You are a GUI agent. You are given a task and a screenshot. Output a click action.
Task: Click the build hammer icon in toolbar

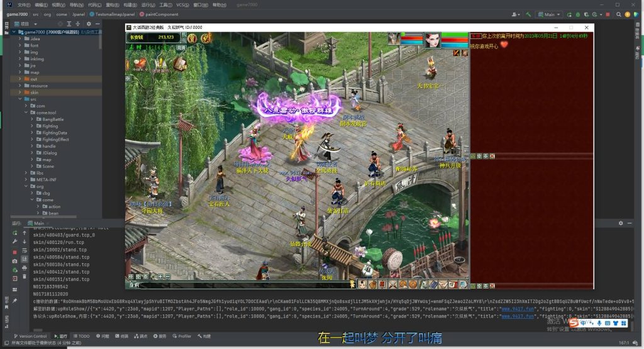pyautogui.click(x=529, y=14)
